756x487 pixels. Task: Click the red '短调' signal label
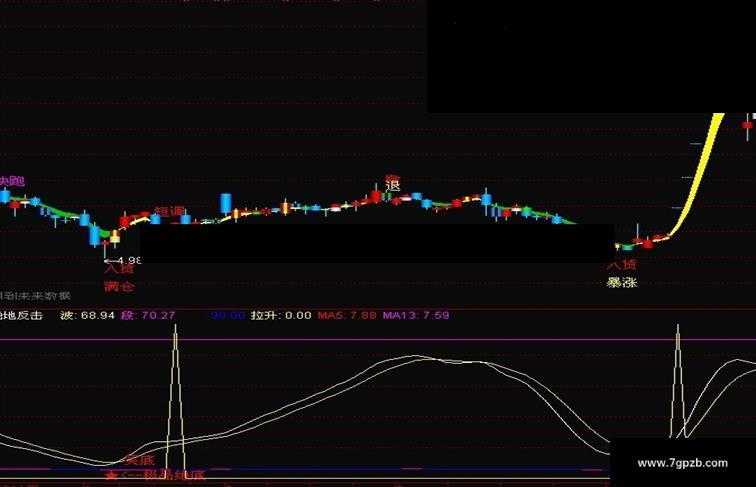tap(170, 211)
